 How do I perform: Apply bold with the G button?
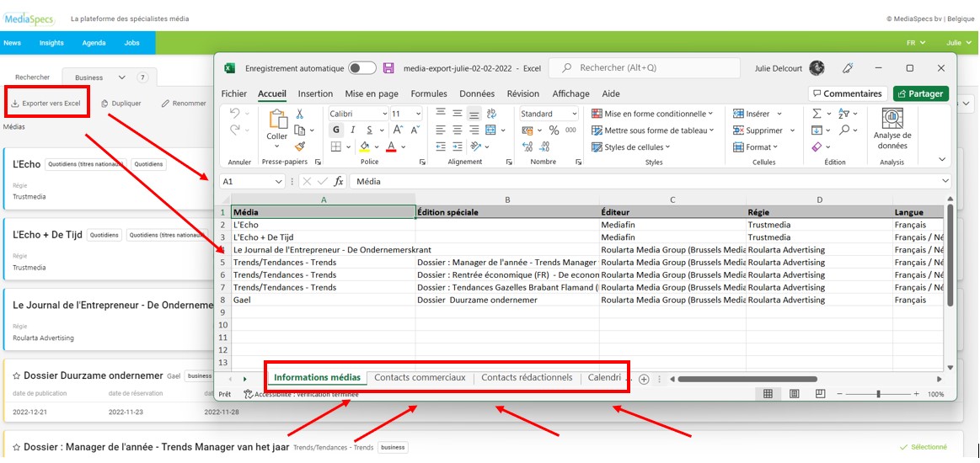(x=336, y=130)
